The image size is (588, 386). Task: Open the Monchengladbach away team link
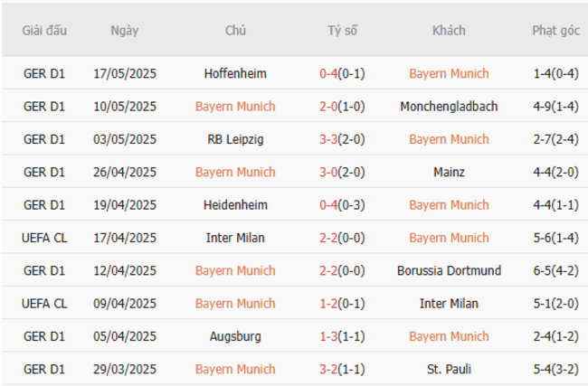point(449,107)
